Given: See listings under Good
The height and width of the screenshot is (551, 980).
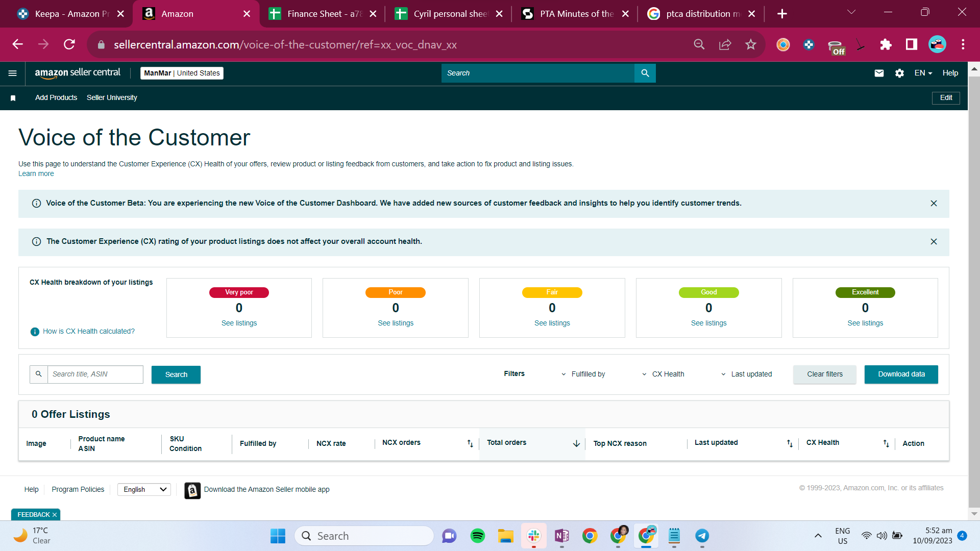Looking at the screenshot, I should coord(709,323).
